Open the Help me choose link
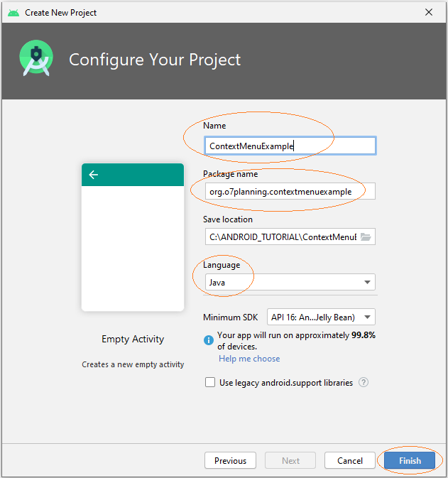This screenshot has width=448, height=478. click(249, 359)
